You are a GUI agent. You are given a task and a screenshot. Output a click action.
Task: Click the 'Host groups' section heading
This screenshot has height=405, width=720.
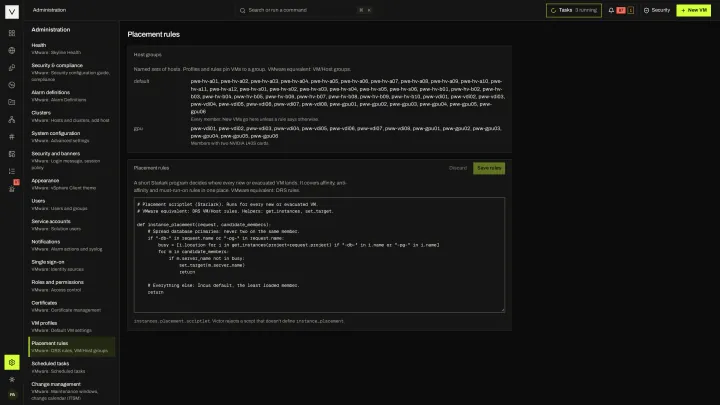pos(147,55)
